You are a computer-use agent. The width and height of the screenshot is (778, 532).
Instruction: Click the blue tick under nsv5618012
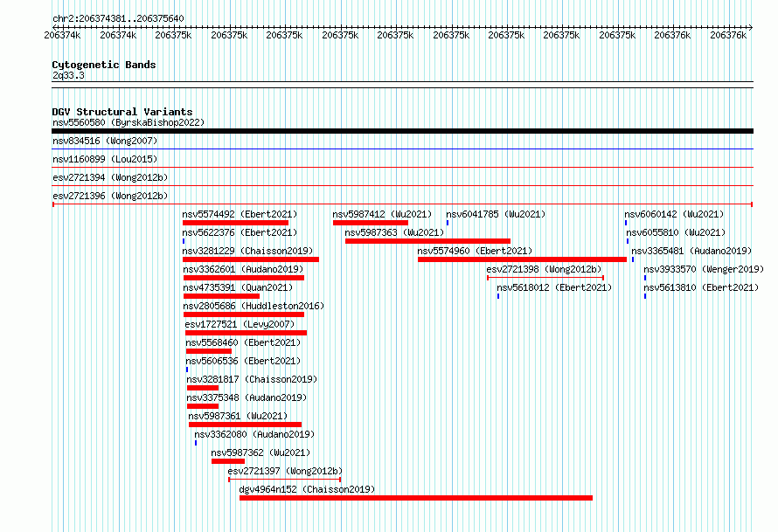498,296
